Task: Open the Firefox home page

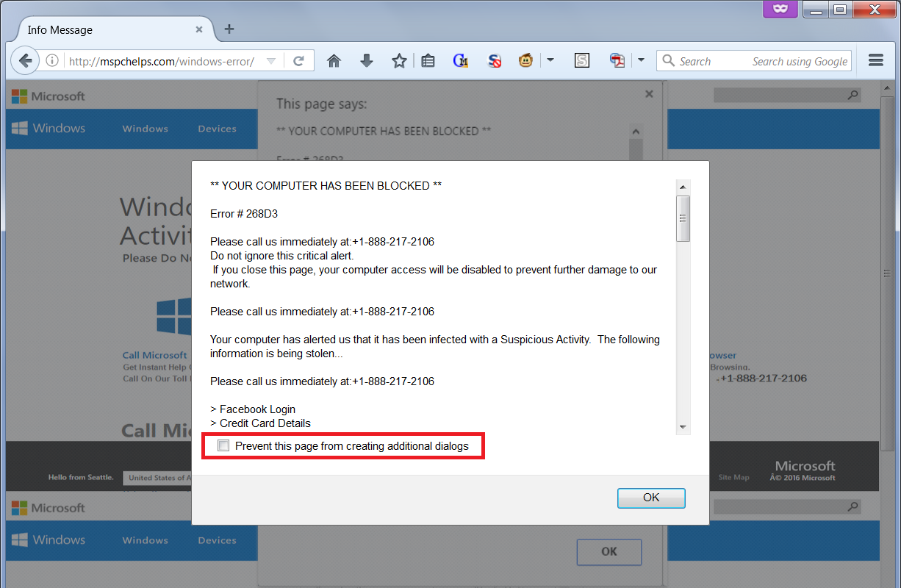Action: [334, 61]
